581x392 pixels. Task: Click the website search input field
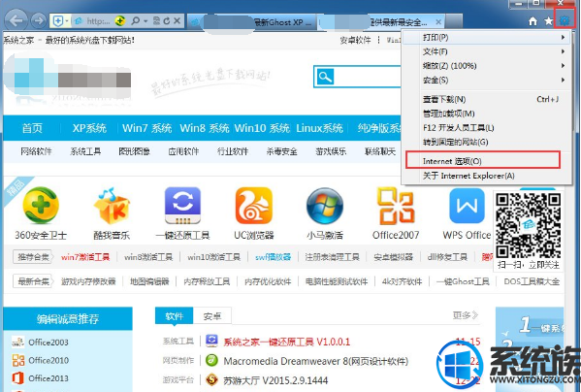368,77
